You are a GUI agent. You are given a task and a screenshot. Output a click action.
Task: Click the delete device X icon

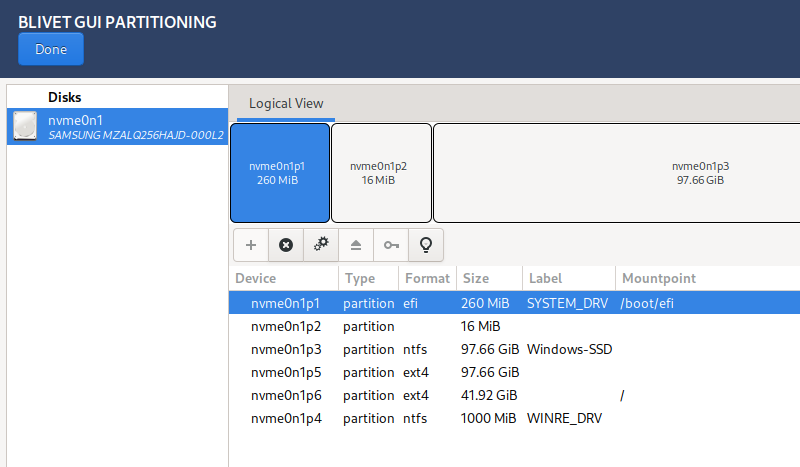click(286, 245)
